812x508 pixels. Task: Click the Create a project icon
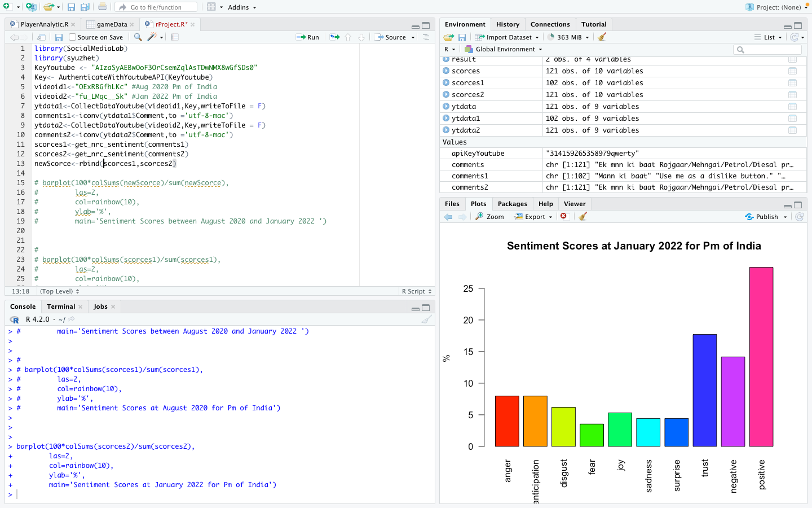[x=31, y=7]
